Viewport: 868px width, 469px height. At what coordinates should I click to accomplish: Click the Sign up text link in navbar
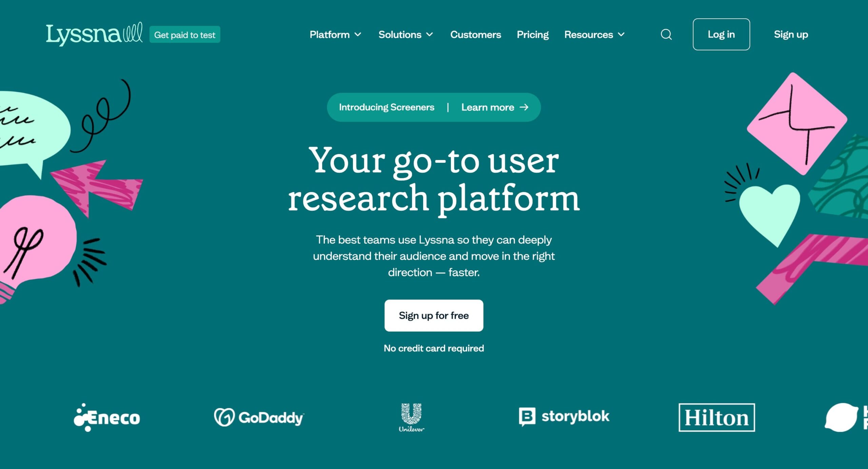click(x=791, y=34)
